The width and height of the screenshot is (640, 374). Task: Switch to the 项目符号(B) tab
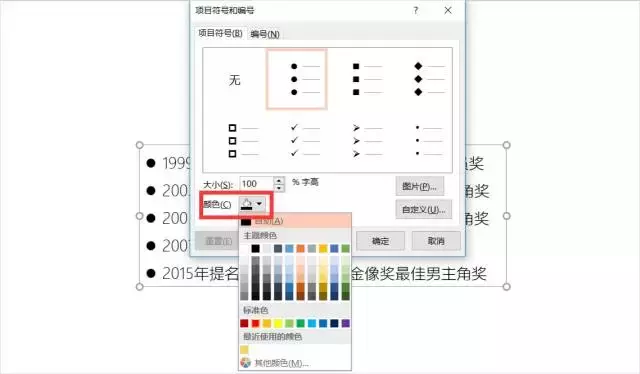click(220, 33)
